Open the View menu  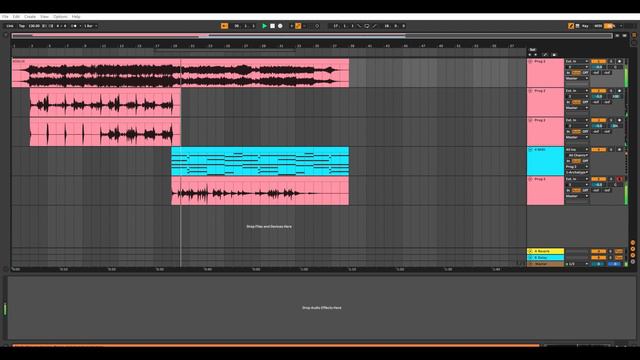tap(44, 17)
